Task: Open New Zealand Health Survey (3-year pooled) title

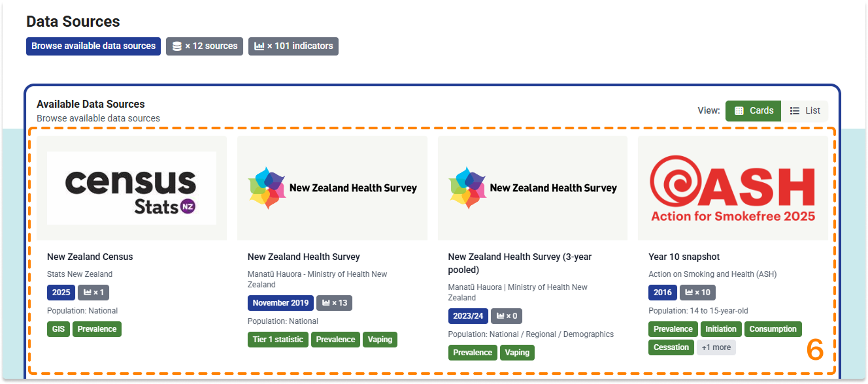Action: pyautogui.click(x=520, y=263)
